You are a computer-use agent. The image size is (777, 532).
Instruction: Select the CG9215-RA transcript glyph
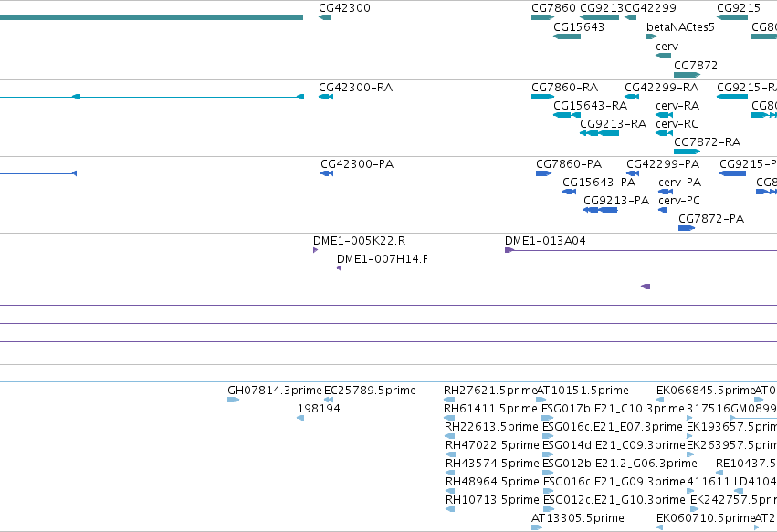coord(732,97)
